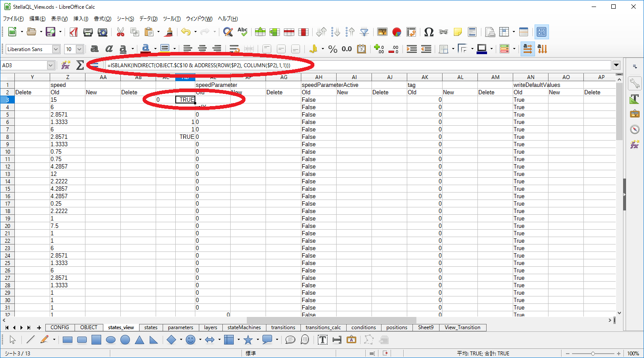Toggle Center Horizontally alignment
Image resolution: width=644 pixels, height=358 pixels.
coord(202,49)
